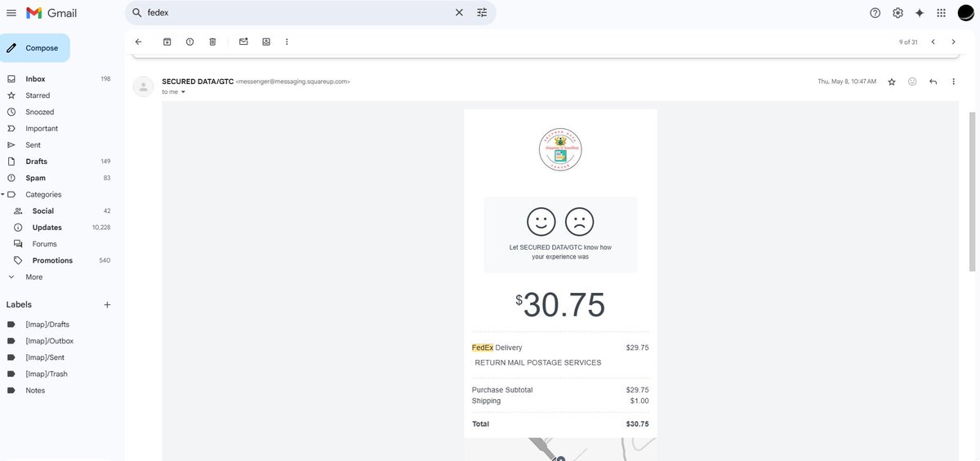Show search options filter icon
Screen dimensions: 980x461
click(482, 13)
